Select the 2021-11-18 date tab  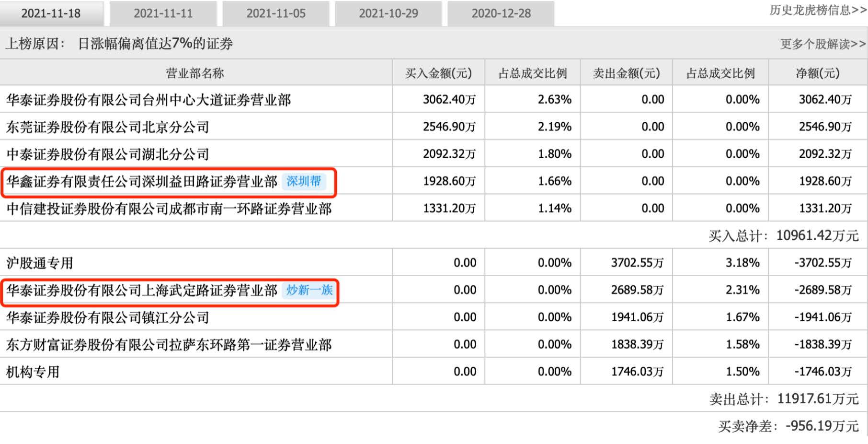(x=51, y=13)
